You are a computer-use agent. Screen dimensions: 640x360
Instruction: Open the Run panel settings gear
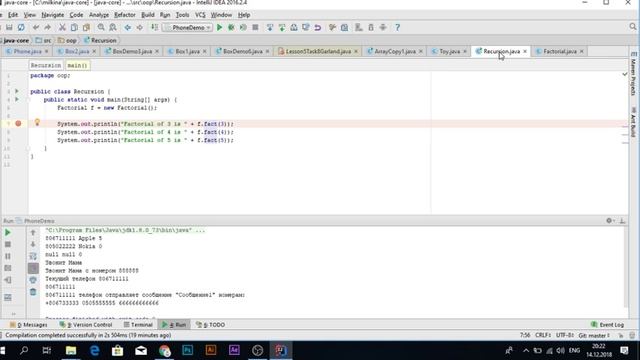pos(609,220)
